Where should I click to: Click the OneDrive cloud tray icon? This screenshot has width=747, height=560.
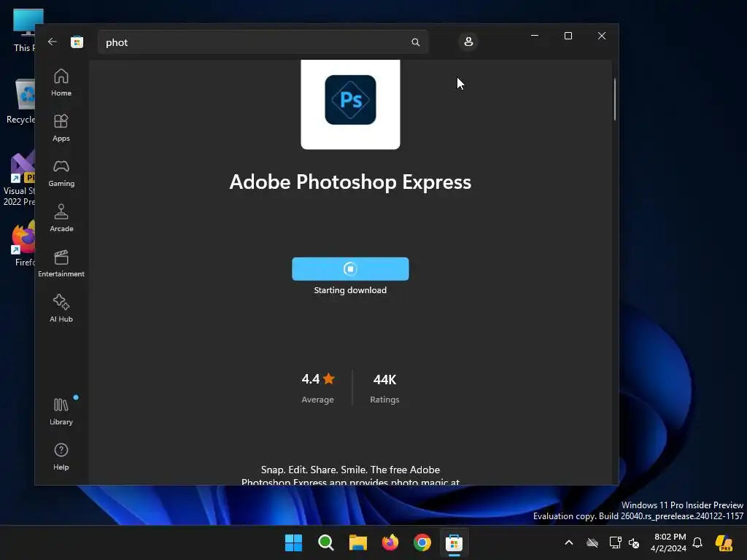click(x=592, y=542)
